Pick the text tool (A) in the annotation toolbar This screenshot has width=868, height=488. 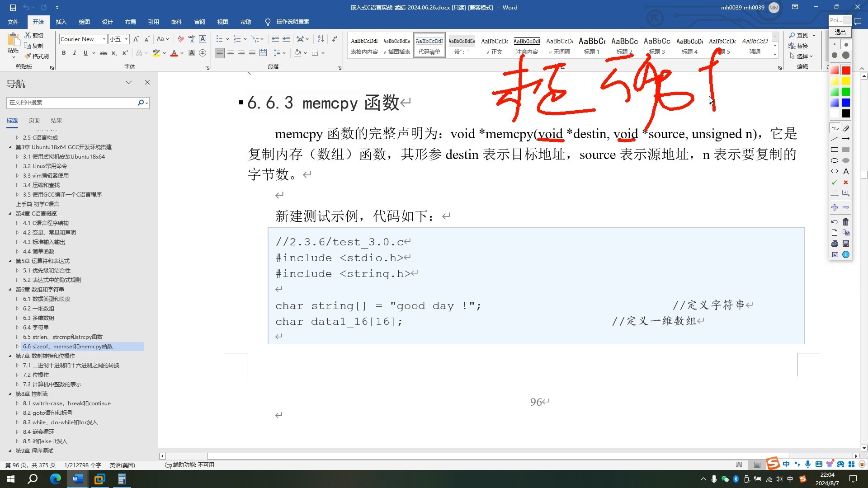click(846, 171)
